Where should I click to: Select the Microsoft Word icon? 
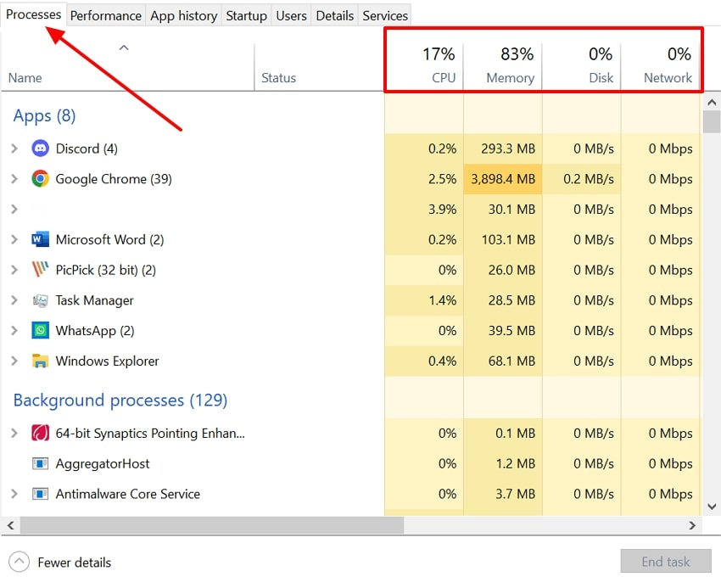coord(40,239)
